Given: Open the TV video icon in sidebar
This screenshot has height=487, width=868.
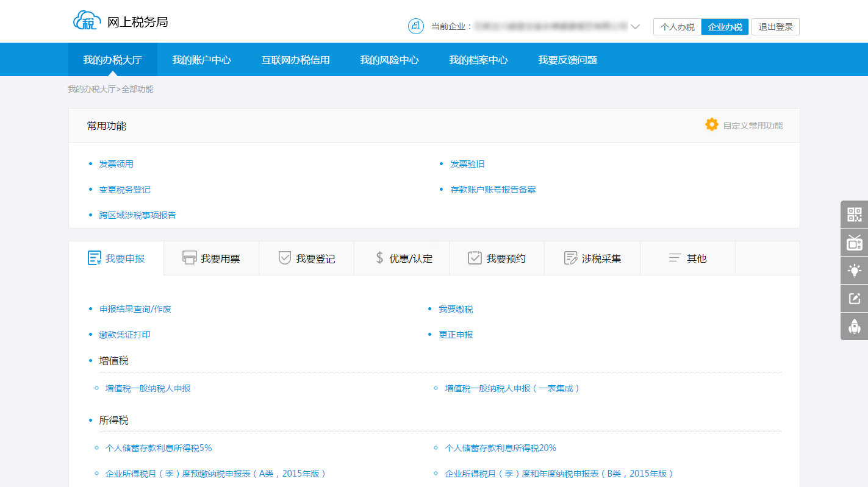Looking at the screenshot, I should coord(854,243).
